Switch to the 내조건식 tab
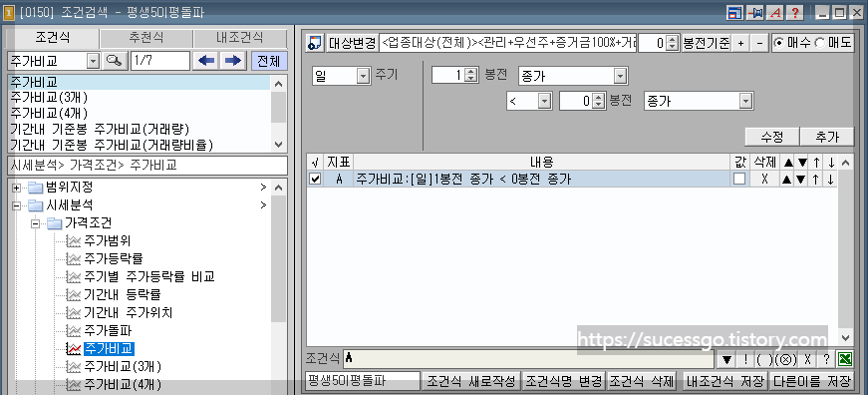The image size is (868, 395). pyautogui.click(x=239, y=38)
